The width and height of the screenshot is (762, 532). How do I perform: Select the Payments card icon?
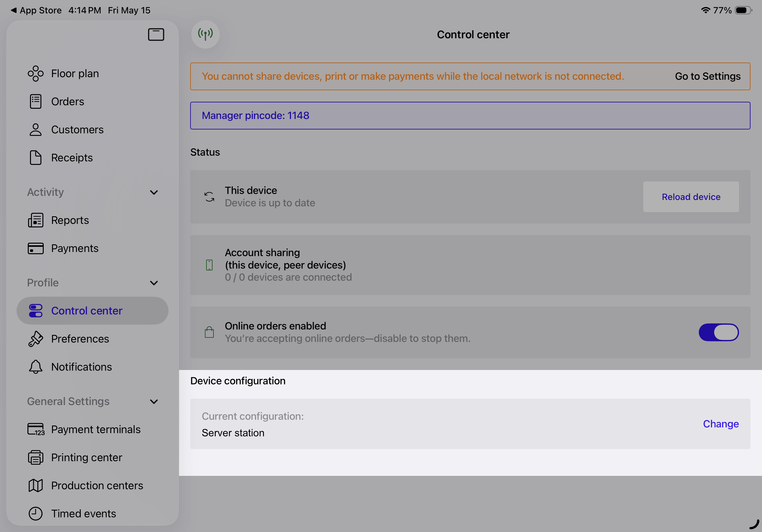[35, 248]
